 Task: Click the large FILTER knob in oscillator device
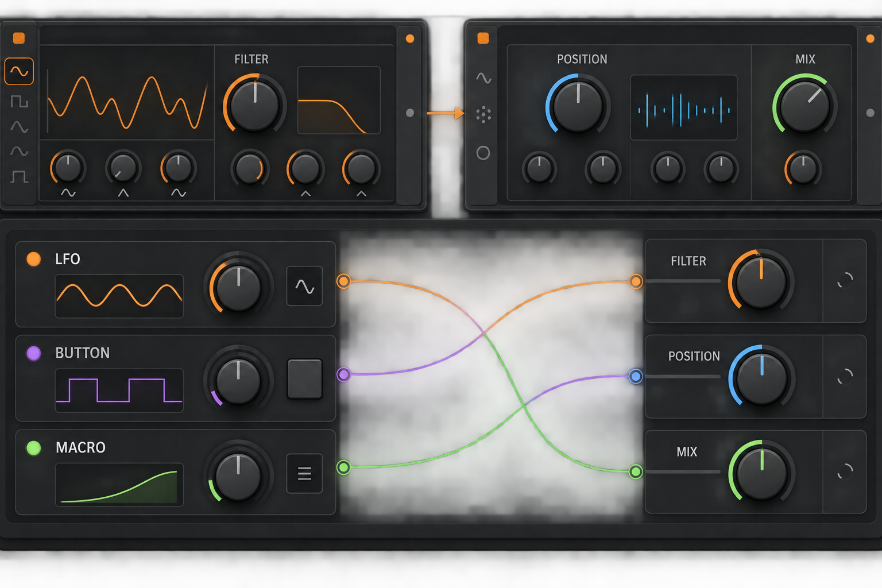(254, 105)
